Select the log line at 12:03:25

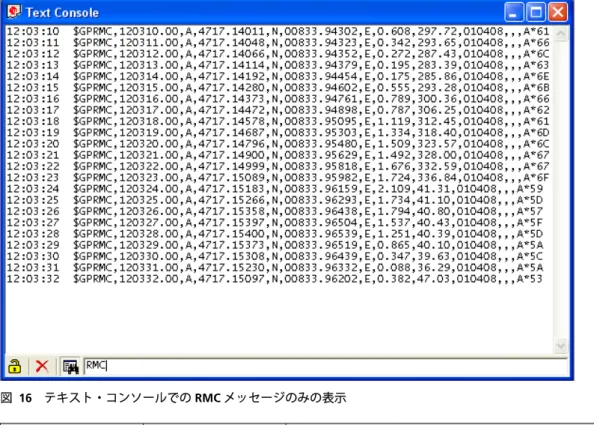coord(275,200)
